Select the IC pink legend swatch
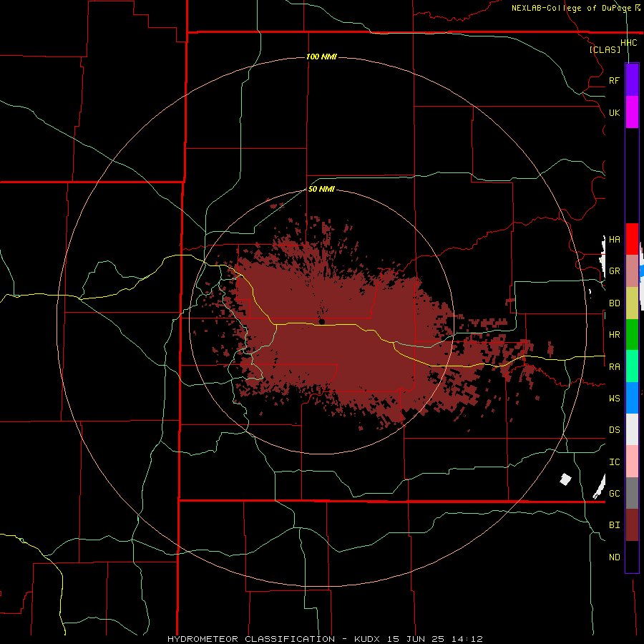644x644 pixels. (632, 462)
